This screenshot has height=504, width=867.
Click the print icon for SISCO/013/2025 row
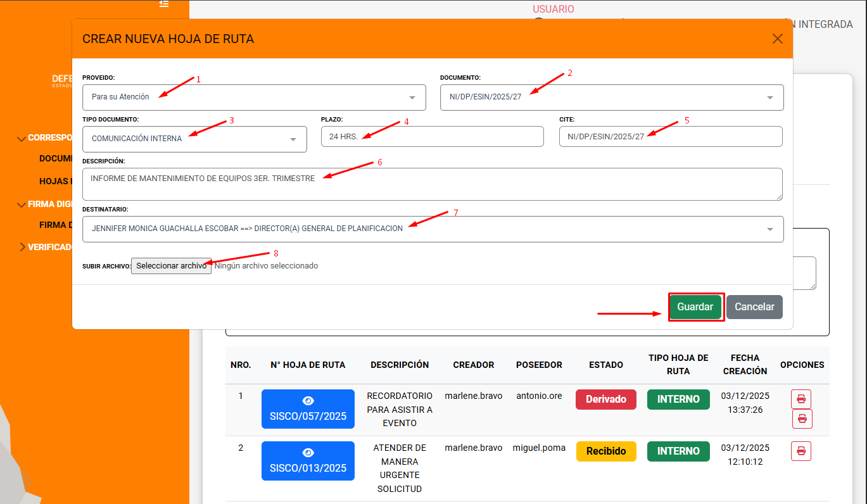pyautogui.click(x=801, y=451)
